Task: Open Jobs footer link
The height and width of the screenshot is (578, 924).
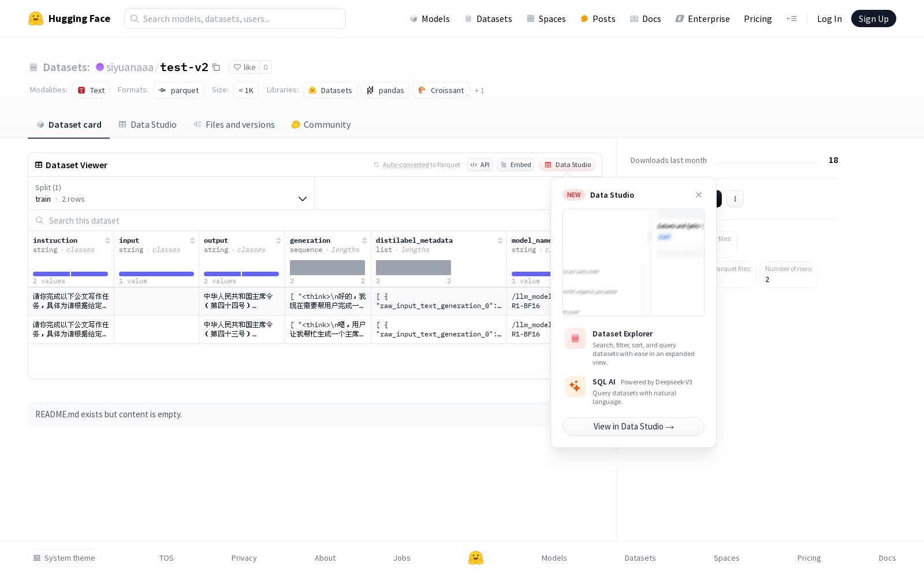Action: (402, 558)
